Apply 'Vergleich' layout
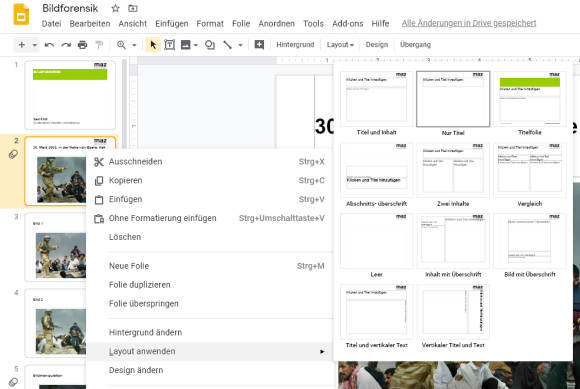The image size is (580, 389). click(530, 175)
